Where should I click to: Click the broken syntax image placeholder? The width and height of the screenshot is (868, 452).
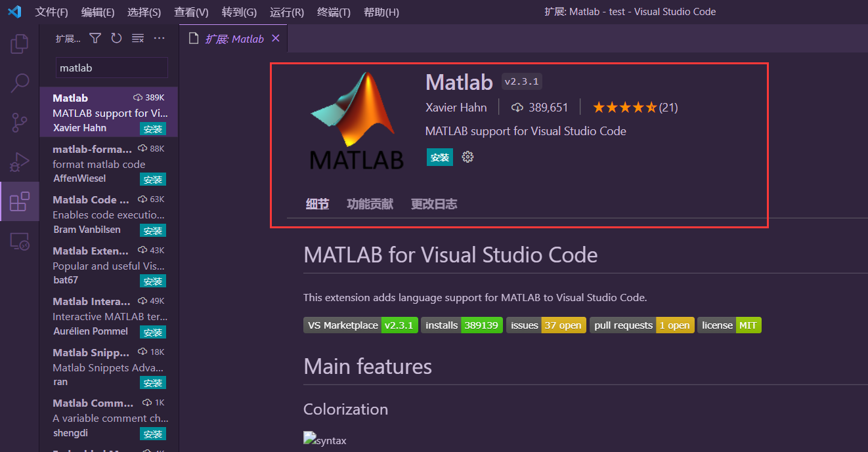coord(325,440)
